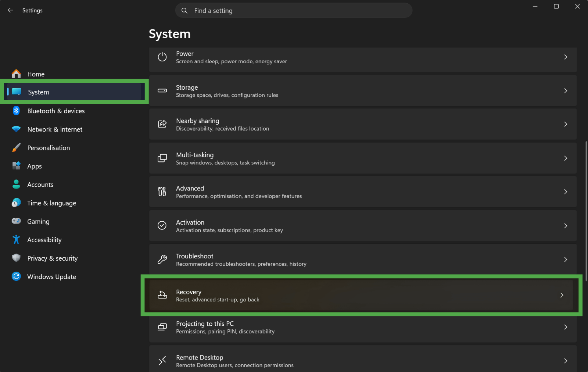Open the Accessibility section
Image resolution: width=588 pixels, height=372 pixels.
[73, 239]
